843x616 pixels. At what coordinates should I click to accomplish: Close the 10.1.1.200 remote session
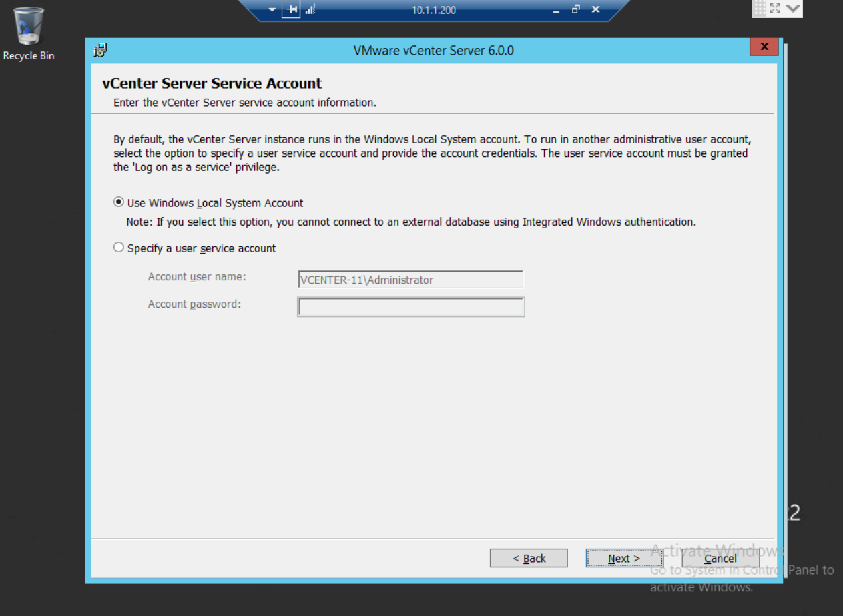pyautogui.click(x=595, y=10)
